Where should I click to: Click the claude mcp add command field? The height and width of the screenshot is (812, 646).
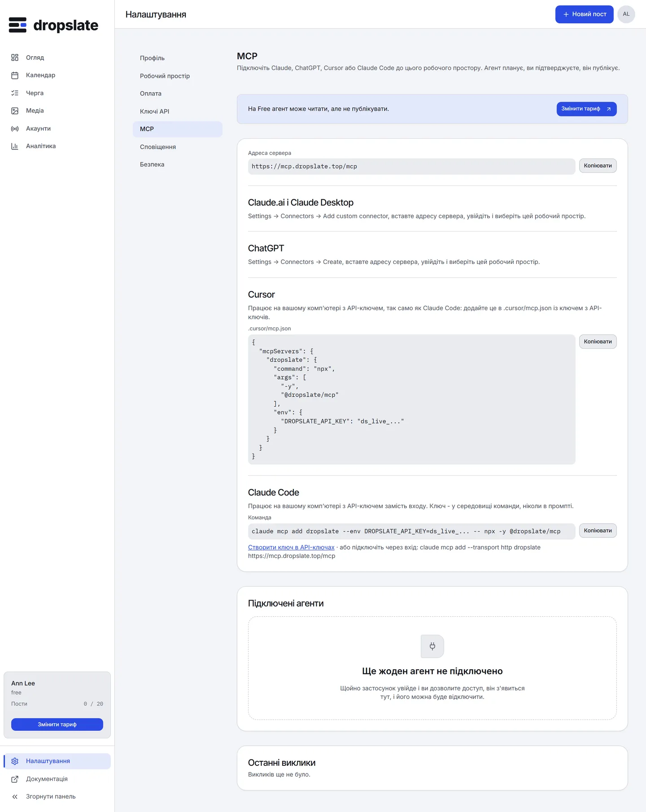[411, 531]
